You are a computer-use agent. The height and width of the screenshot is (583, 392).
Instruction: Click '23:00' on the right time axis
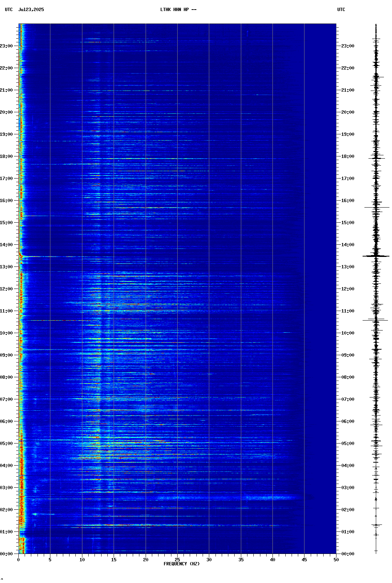348,46
